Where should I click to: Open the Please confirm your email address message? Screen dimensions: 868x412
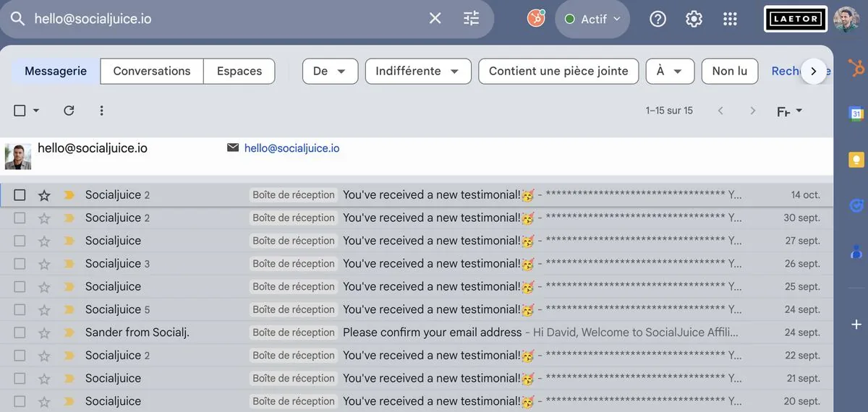tap(417, 332)
